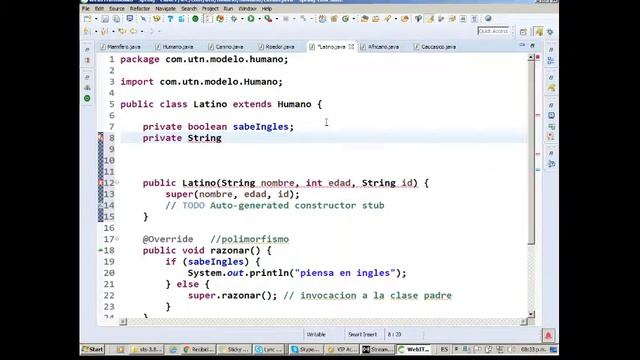This screenshot has height=360, width=640.
Task: Click the error marker on line 12
Action: coord(100,183)
